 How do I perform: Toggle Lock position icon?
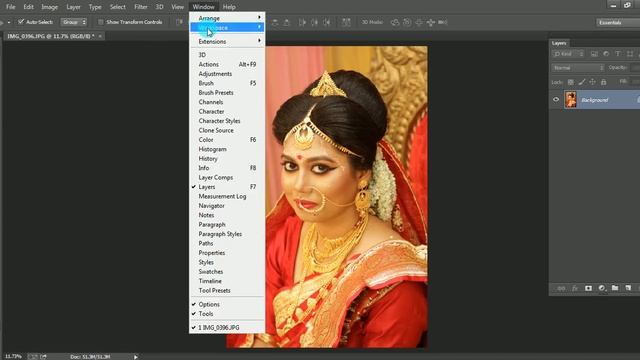tap(592, 82)
